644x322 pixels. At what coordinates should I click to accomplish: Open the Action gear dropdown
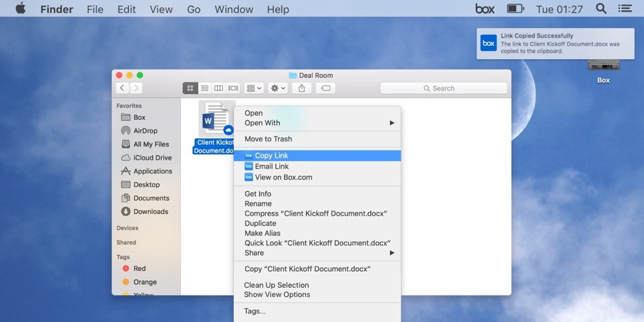point(278,88)
